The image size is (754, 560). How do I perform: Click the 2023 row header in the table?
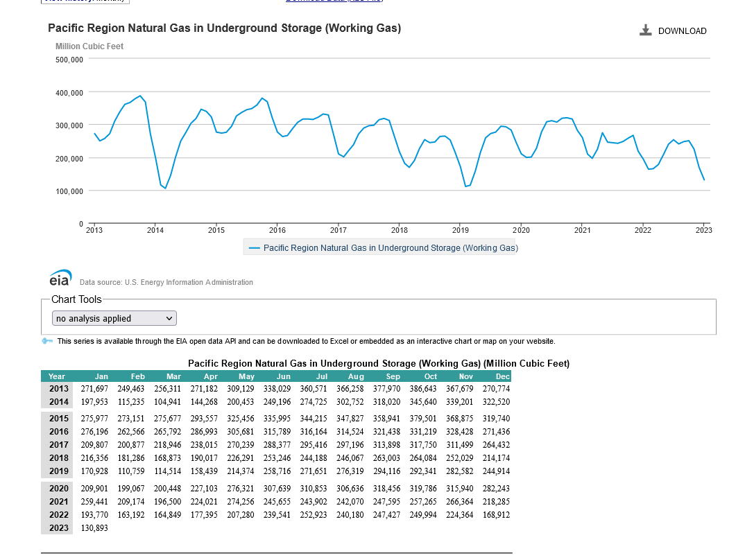pos(59,528)
